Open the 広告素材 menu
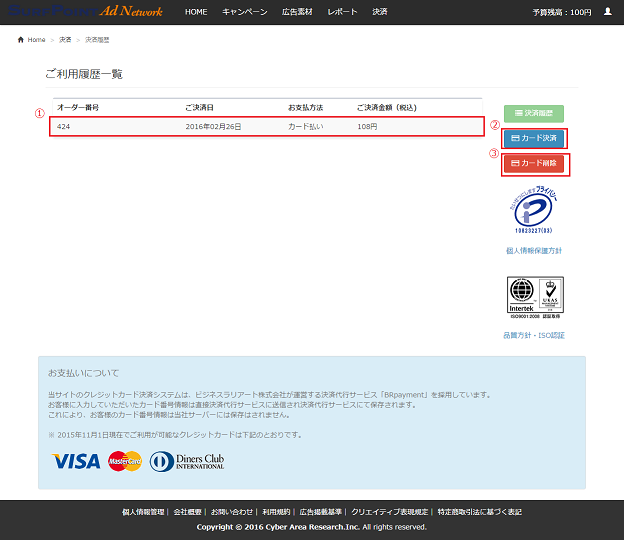Image resolution: width=624 pixels, height=540 pixels. click(x=297, y=12)
